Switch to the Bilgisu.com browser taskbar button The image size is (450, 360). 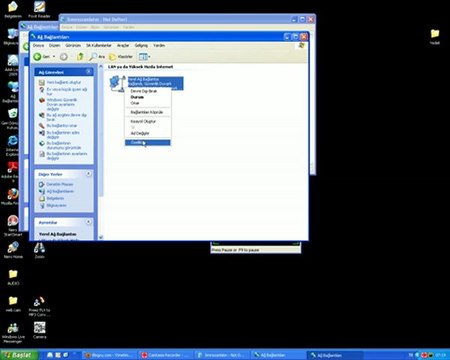110,355
